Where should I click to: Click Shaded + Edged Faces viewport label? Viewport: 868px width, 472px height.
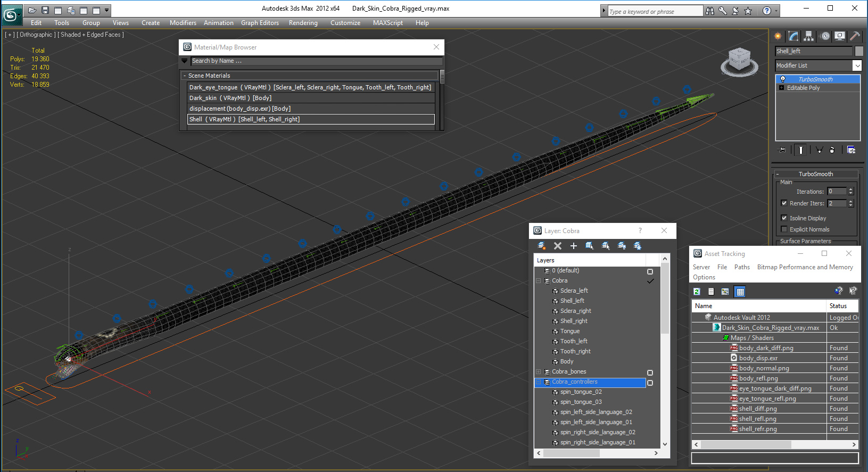[91, 35]
